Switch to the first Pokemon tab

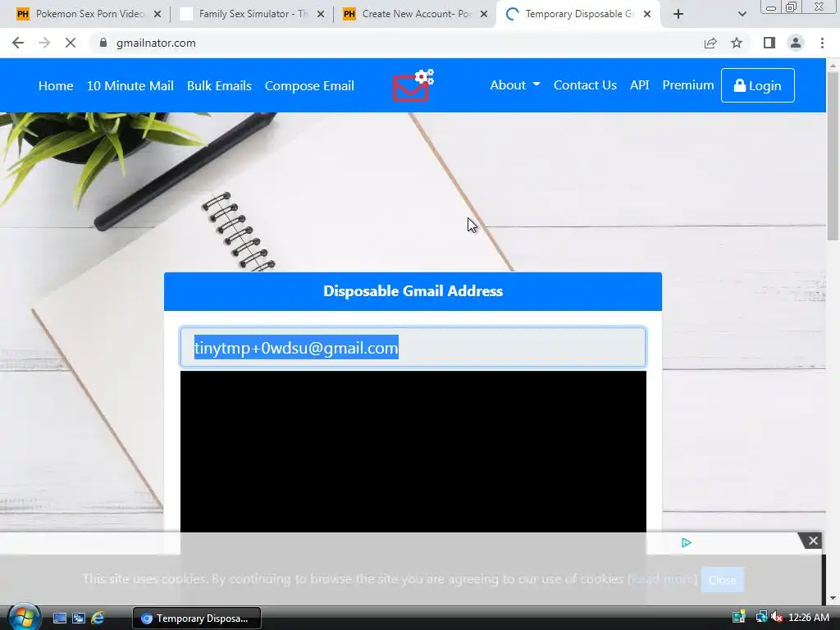(89, 14)
